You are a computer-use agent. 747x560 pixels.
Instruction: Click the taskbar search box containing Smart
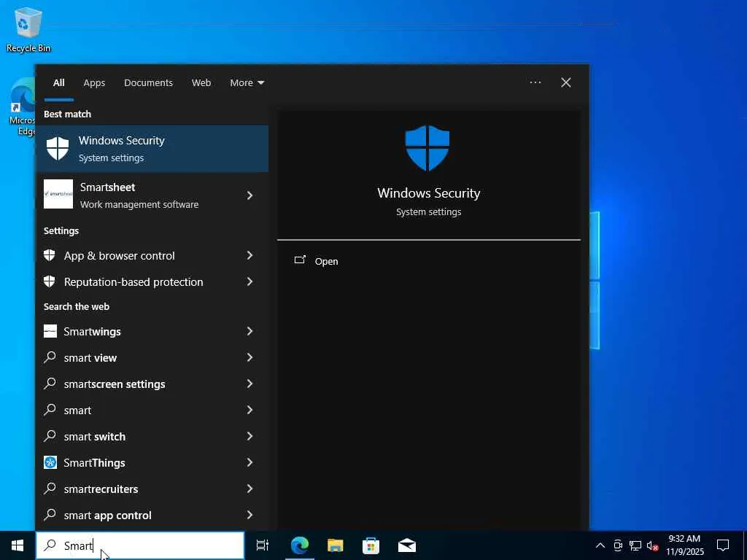tap(140, 545)
